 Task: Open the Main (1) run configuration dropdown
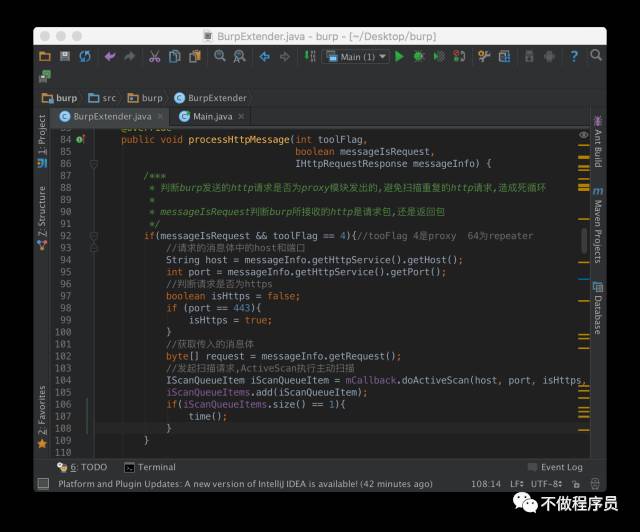point(356,56)
